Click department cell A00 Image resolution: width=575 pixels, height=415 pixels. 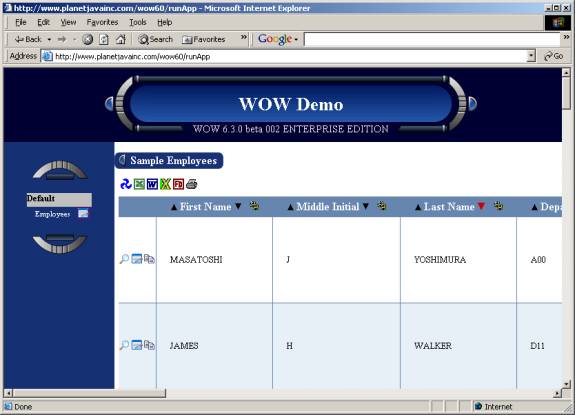point(539,260)
